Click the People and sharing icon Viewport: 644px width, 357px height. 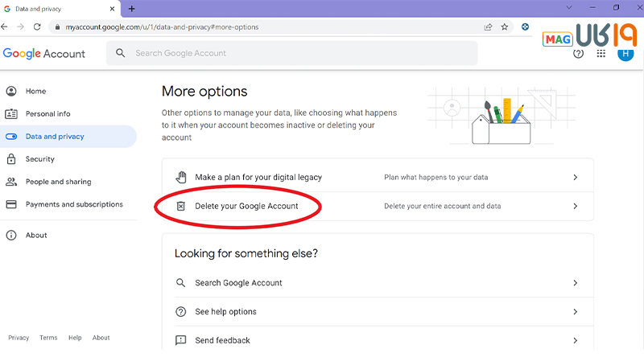[11, 182]
